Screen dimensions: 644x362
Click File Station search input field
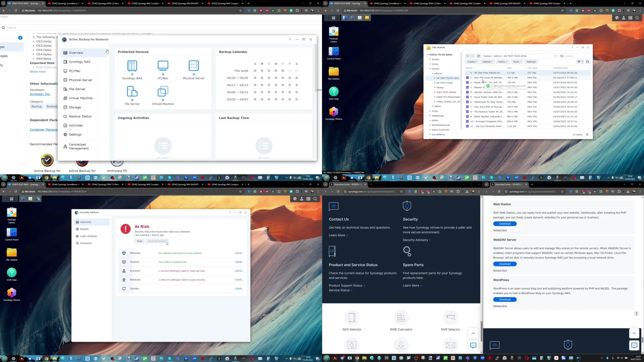[x=574, y=56]
